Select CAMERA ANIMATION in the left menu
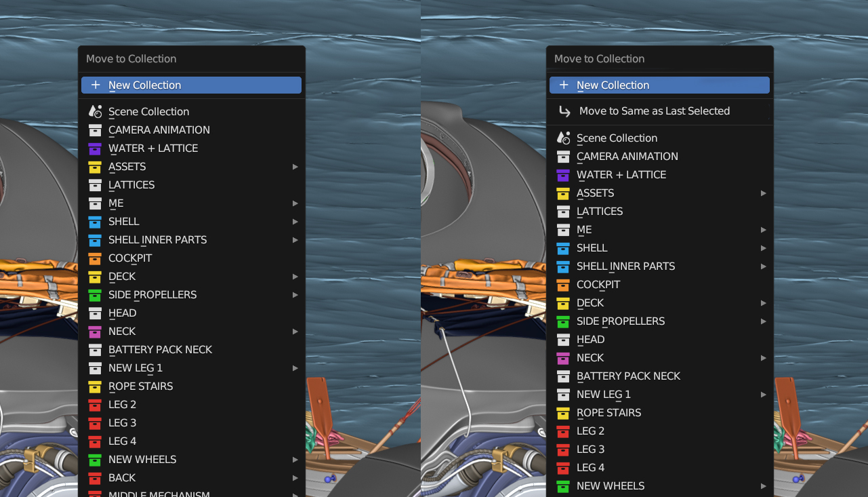 [x=191, y=130]
